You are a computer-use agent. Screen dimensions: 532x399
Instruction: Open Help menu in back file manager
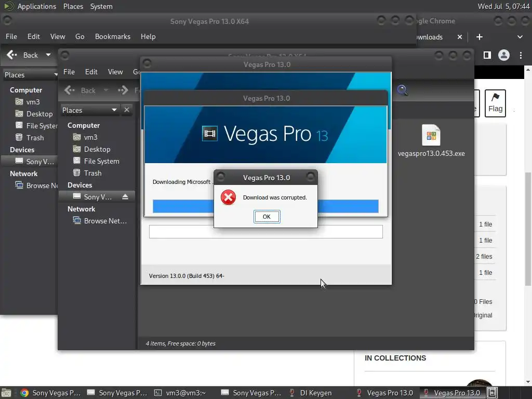point(148,36)
